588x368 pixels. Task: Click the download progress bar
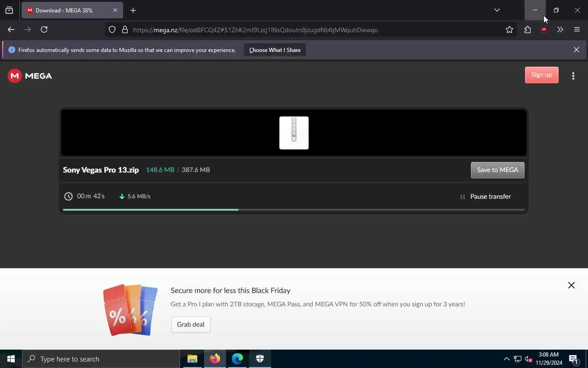pyautogui.click(x=294, y=210)
